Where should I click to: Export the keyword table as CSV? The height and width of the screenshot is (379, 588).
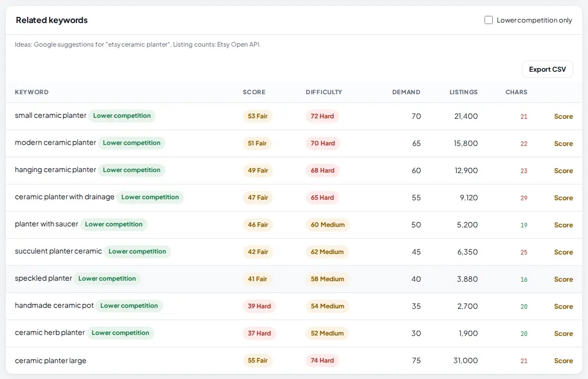point(547,69)
